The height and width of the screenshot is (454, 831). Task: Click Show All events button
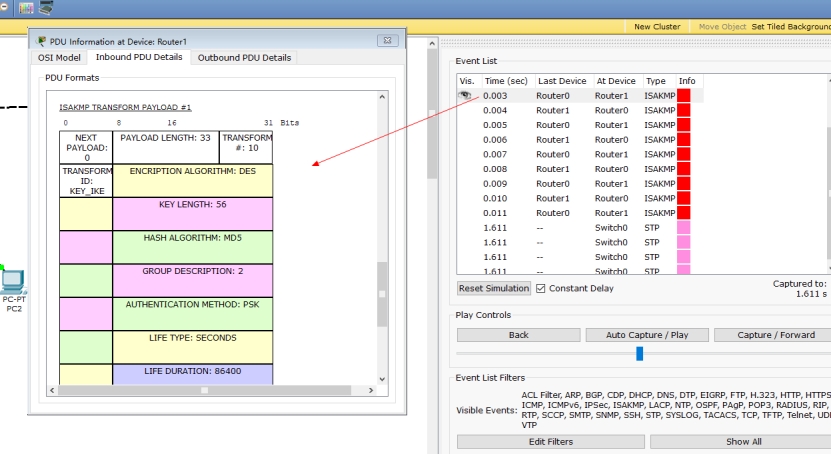(742, 441)
